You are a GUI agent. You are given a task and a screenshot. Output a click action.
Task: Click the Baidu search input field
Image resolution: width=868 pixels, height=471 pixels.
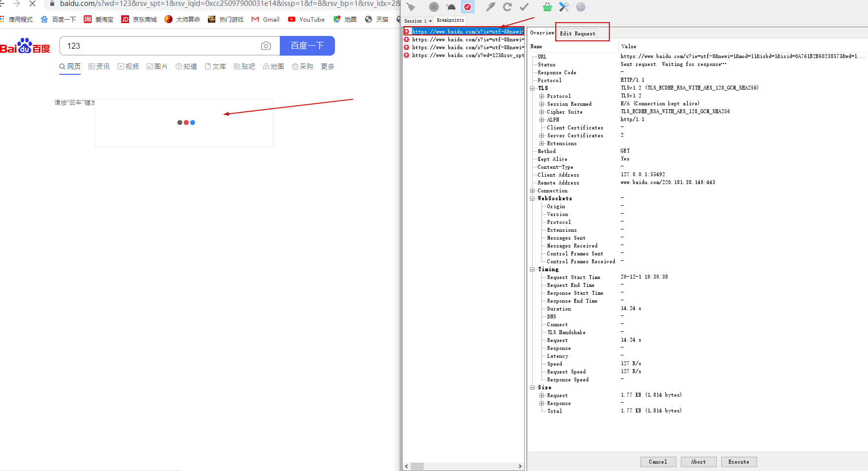pos(160,46)
